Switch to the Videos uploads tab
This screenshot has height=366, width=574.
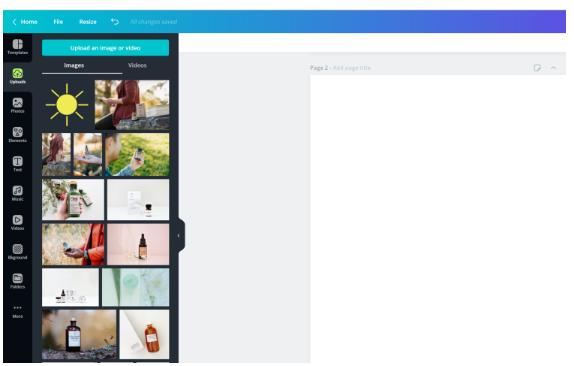137,65
